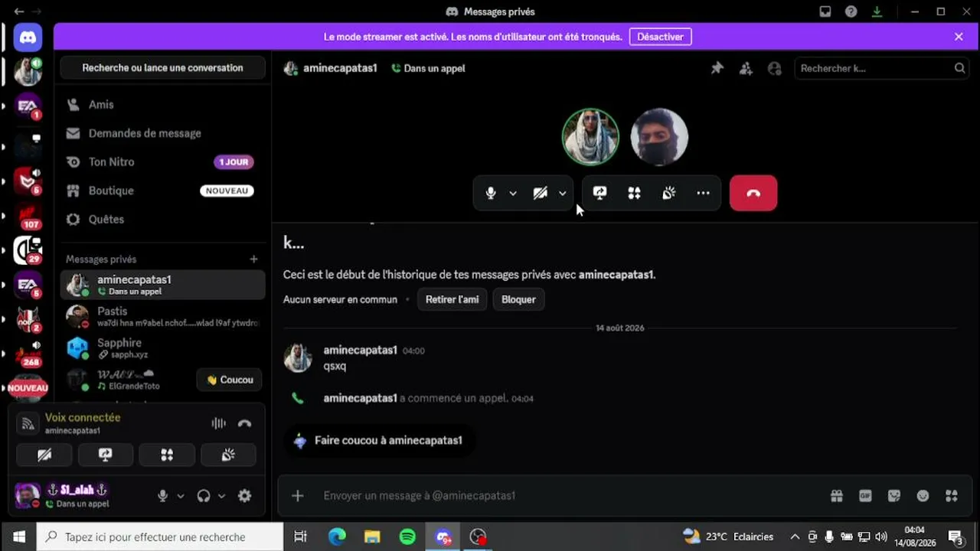The image size is (980, 551).
Task: Open the emoji picker
Action: tap(923, 496)
